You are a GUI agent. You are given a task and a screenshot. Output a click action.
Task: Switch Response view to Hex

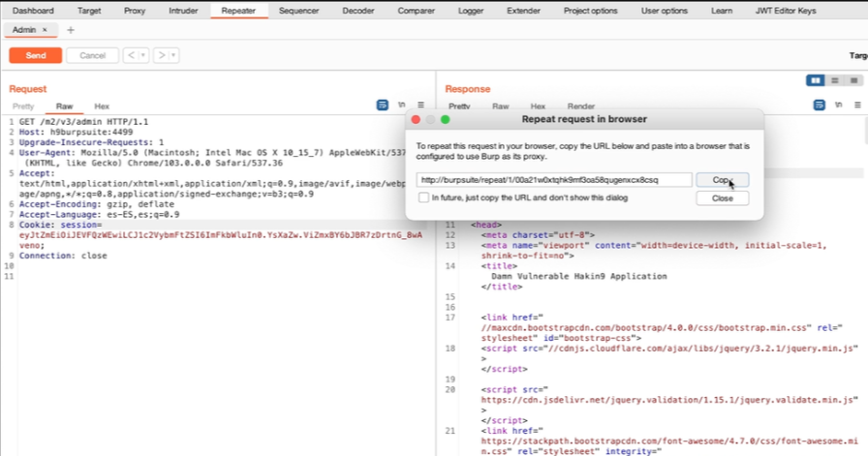[538, 106]
